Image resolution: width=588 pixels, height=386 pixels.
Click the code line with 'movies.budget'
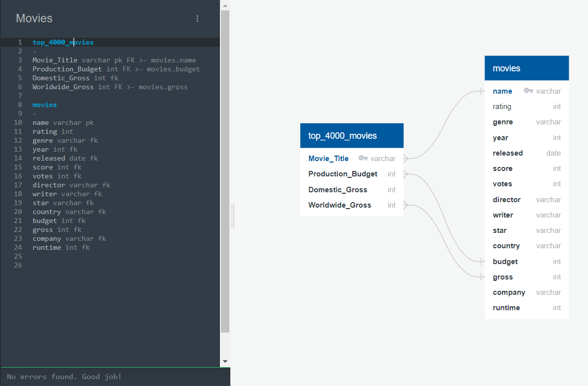[x=116, y=69]
